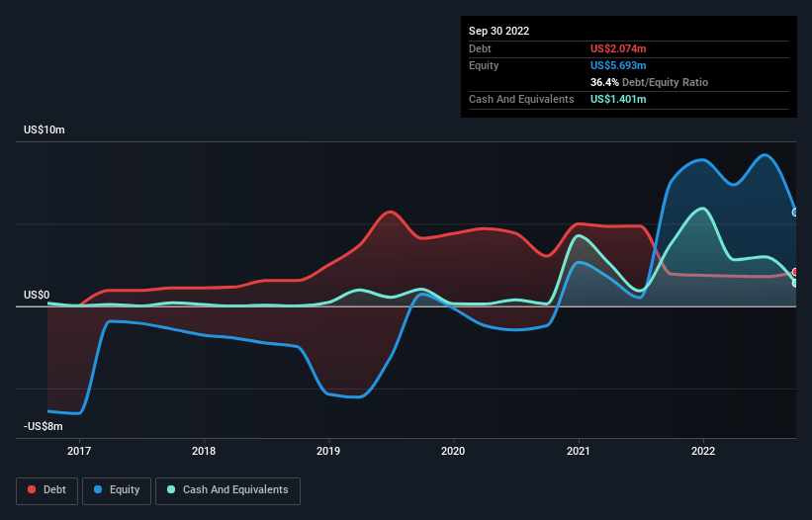
Task: Click the red Debt legend dot
Action: [32, 489]
